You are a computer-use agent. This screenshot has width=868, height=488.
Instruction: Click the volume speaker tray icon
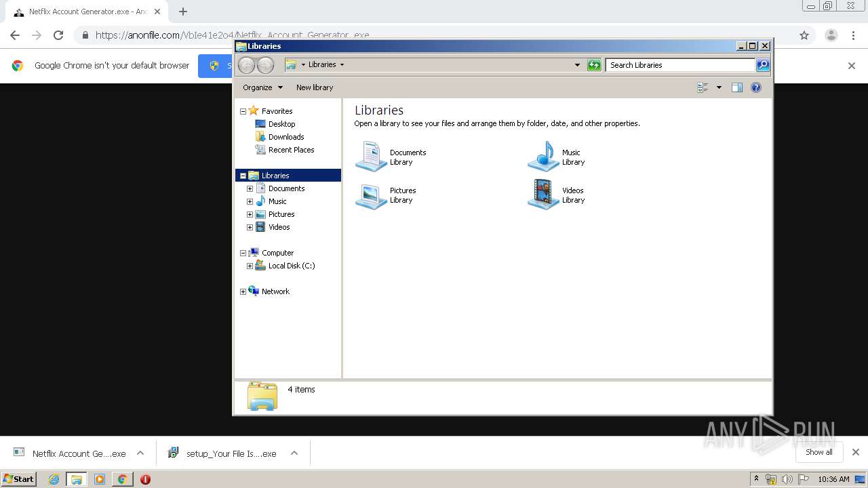click(787, 479)
